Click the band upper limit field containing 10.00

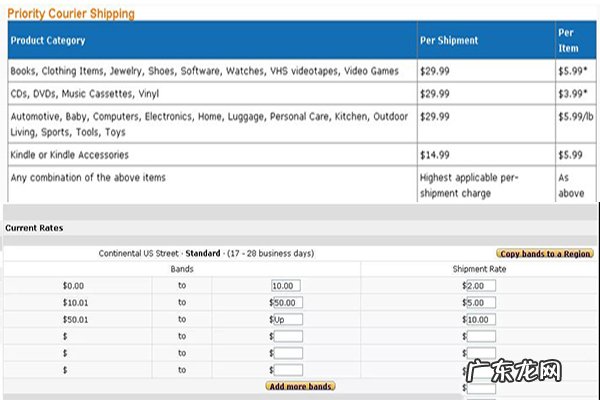coord(287,285)
